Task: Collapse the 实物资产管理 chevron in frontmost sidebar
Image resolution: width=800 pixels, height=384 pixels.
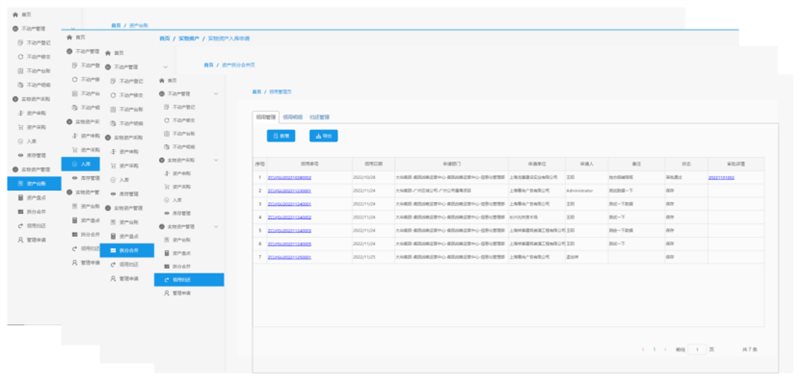Action: [x=216, y=226]
